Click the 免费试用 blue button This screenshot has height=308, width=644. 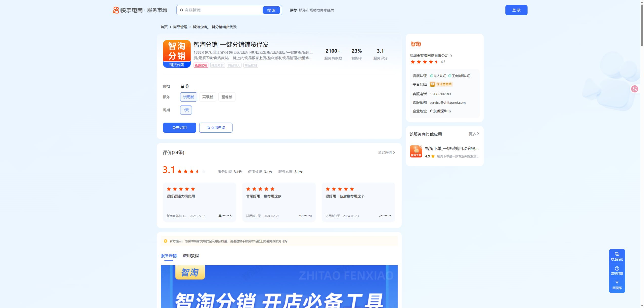tap(179, 128)
